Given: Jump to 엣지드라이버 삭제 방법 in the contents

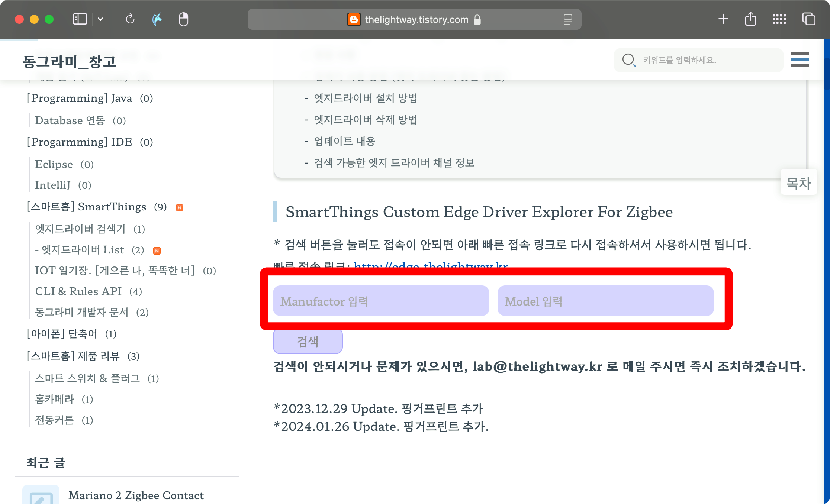Looking at the screenshot, I should click(x=365, y=120).
